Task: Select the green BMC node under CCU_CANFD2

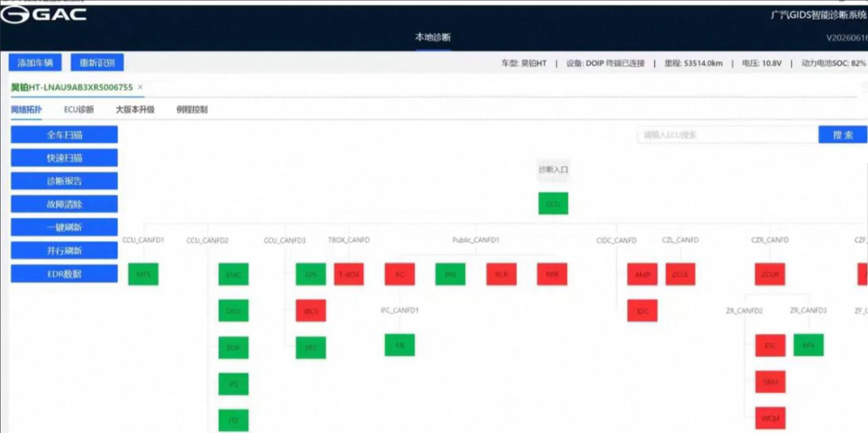Action: [x=233, y=274]
